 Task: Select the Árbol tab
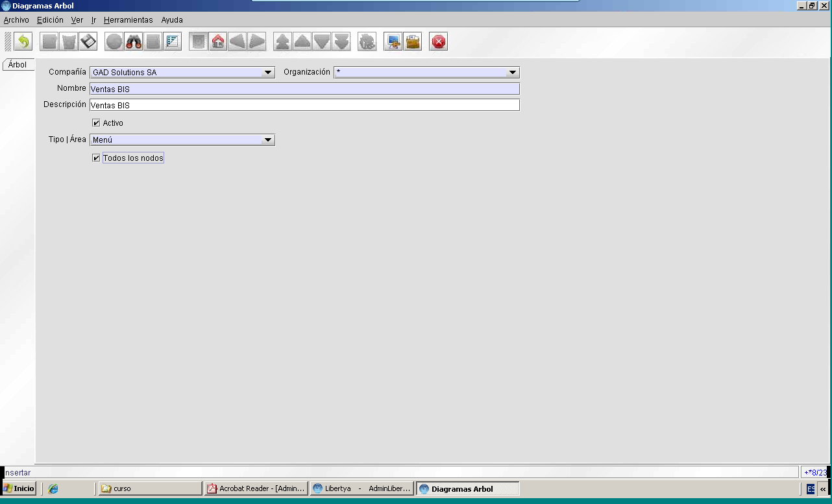pyautogui.click(x=18, y=65)
